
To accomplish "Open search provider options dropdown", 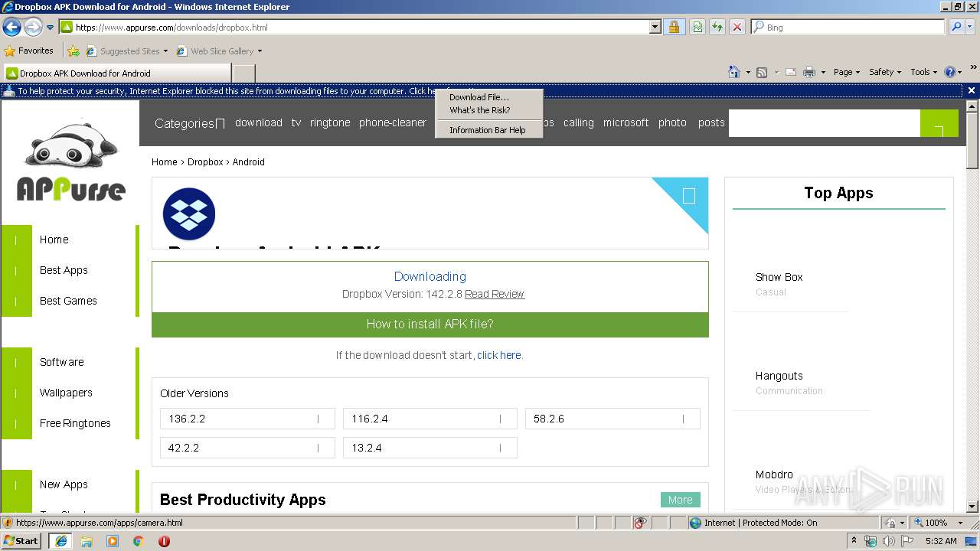I will (971, 27).
